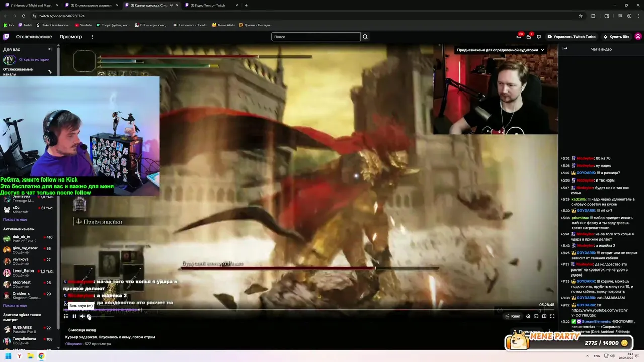Screen dimensions: 644x362
Task: Click the search magnifier button
Action: click(x=365, y=37)
